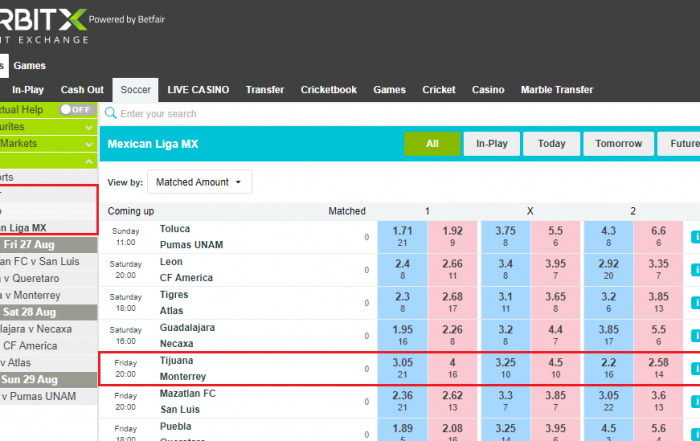Image resolution: width=700 pixels, height=441 pixels.
Task: Back Monterrey at 2.2
Action: pyautogui.click(x=608, y=369)
